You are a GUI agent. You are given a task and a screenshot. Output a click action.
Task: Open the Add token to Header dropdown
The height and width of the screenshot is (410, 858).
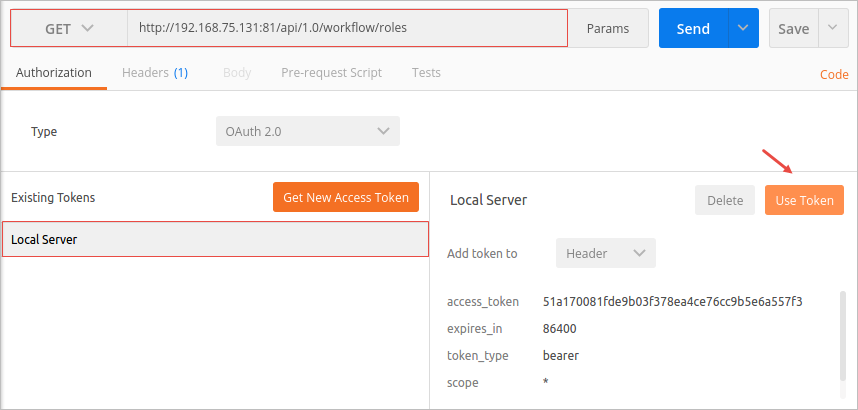pyautogui.click(x=605, y=253)
